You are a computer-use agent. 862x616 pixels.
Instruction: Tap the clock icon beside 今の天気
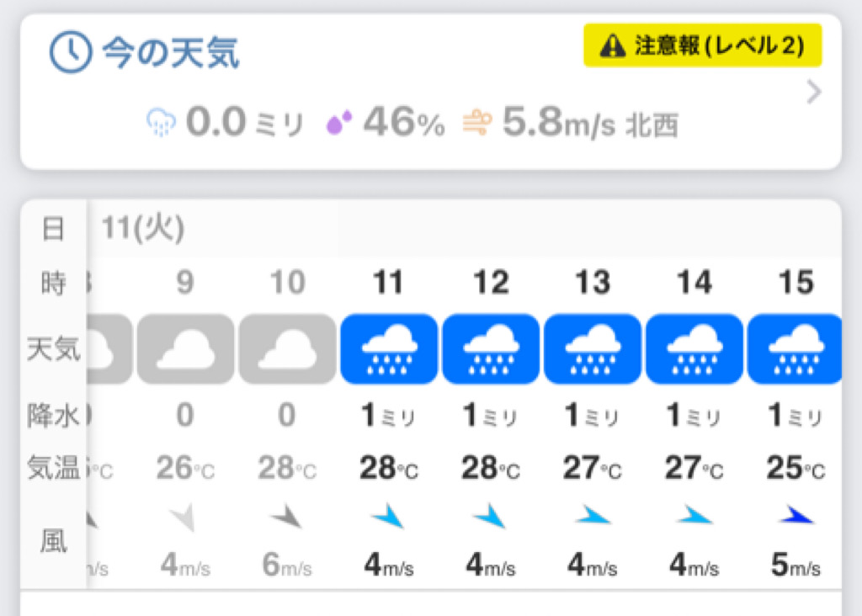point(71,52)
